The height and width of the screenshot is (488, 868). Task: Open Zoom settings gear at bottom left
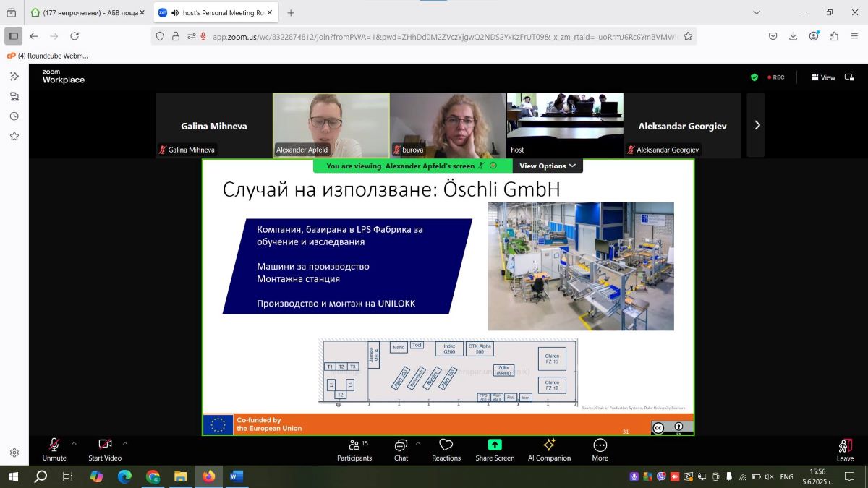(14, 453)
